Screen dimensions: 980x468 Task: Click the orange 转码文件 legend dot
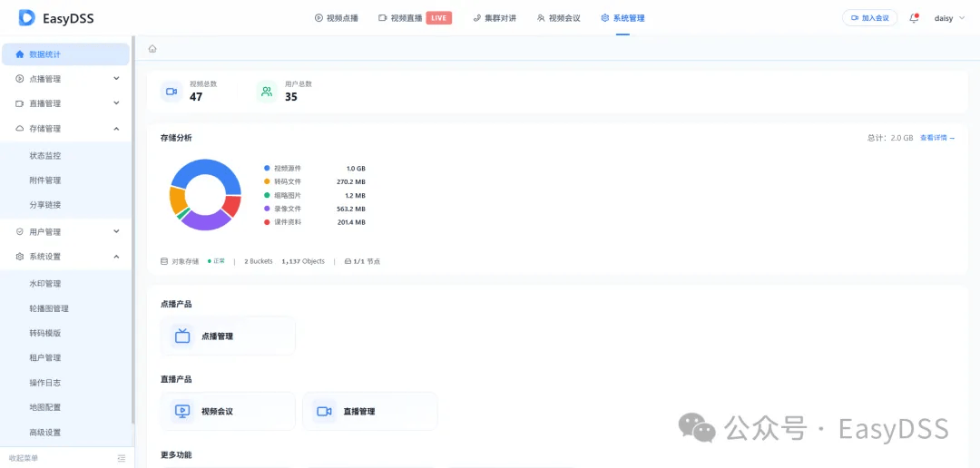coord(267,181)
